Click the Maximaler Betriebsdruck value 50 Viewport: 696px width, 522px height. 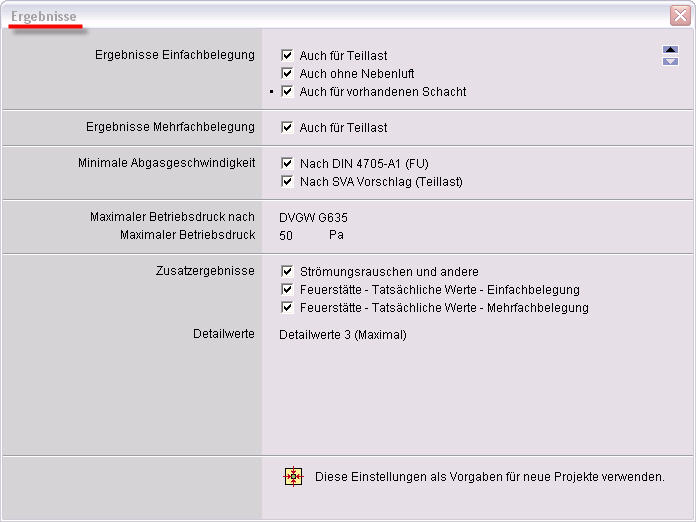(x=286, y=236)
